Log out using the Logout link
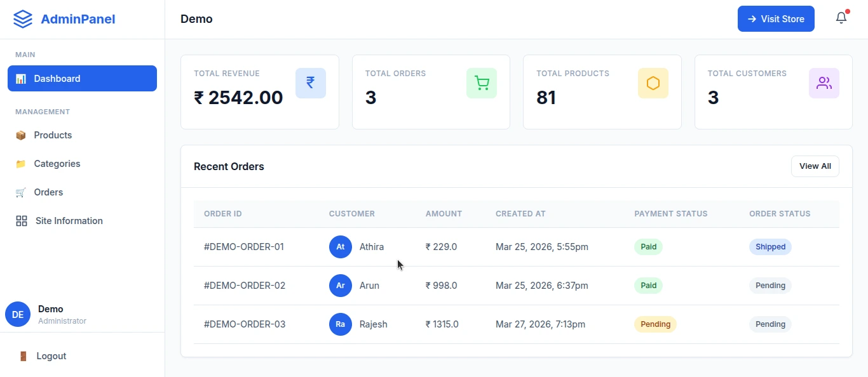This screenshot has width=868, height=377. (51, 356)
